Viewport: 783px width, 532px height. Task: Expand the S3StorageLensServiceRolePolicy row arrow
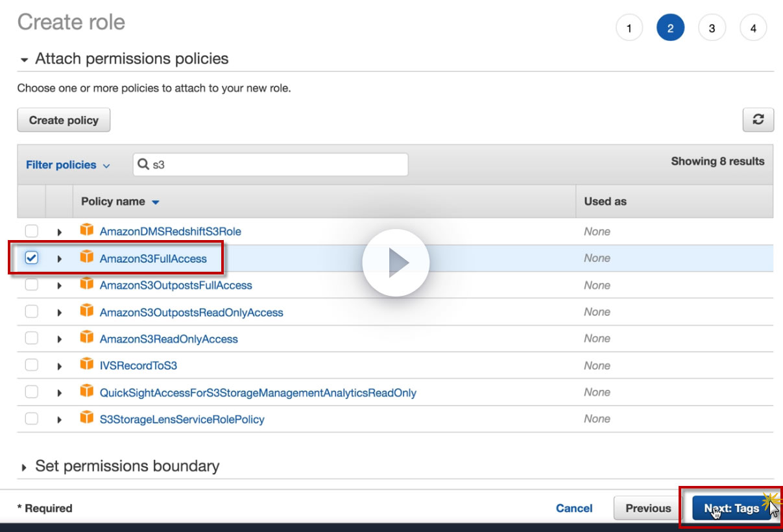(x=59, y=420)
